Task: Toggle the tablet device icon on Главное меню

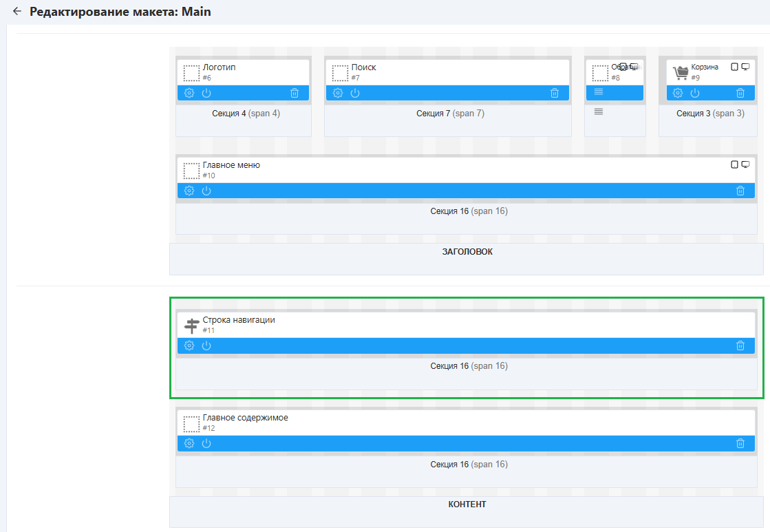Action: click(x=734, y=164)
